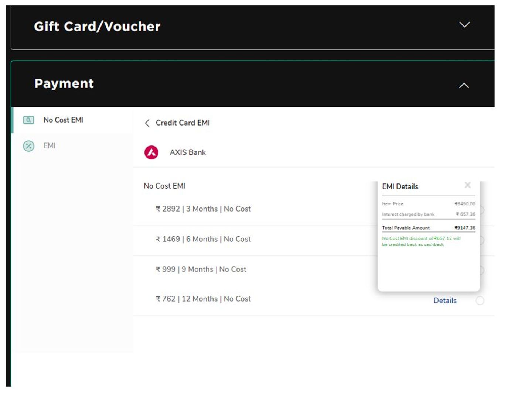Select the 12 Months plan radio button
The image size is (532, 395).
pyautogui.click(x=480, y=300)
